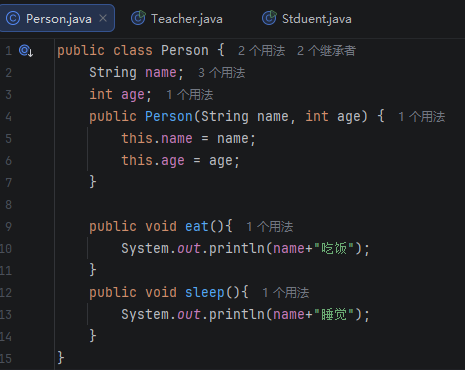
Task: Open '1 个用法' hint beside eat method
Action: click(x=269, y=227)
